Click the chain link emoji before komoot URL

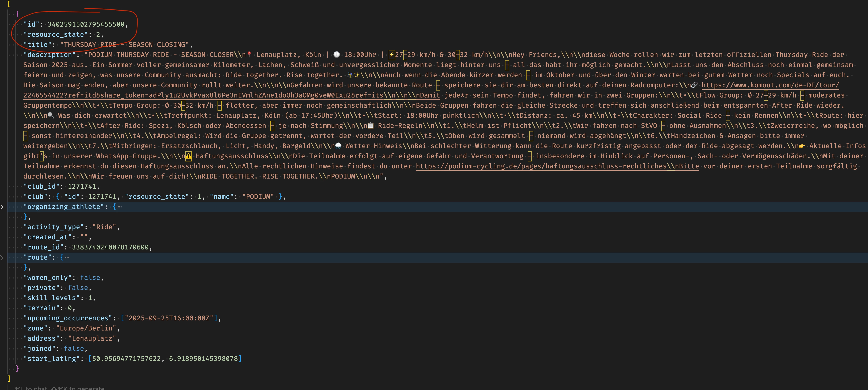(694, 85)
